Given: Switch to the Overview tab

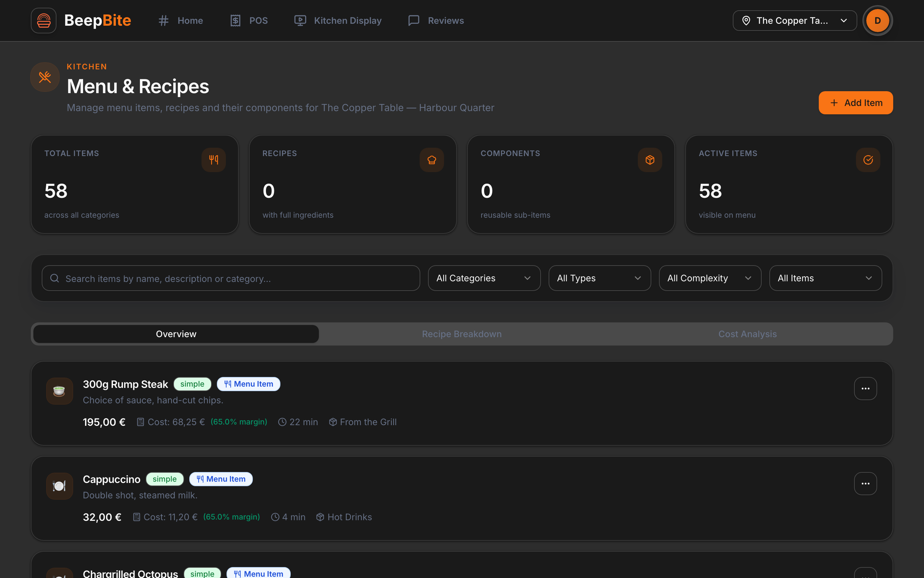Looking at the screenshot, I should pos(176,334).
